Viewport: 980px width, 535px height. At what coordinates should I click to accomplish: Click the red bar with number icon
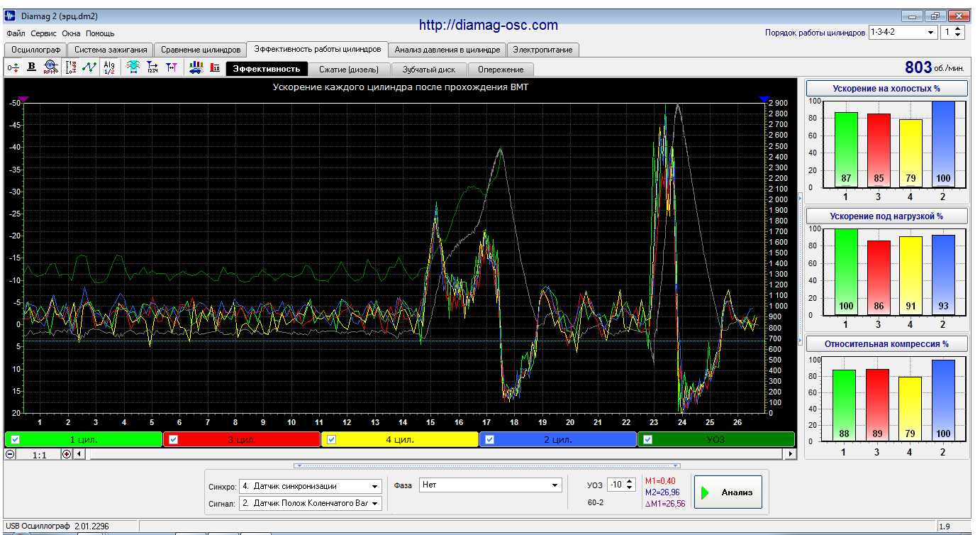[215, 67]
